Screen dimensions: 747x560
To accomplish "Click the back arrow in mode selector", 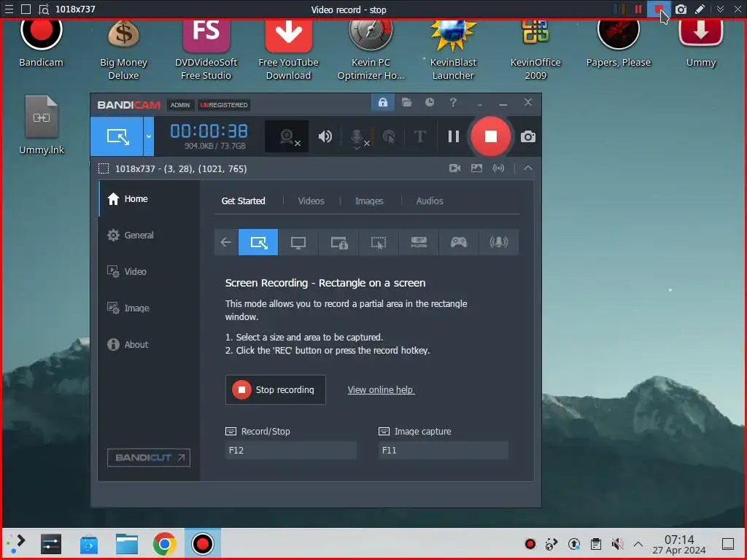I will (226, 242).
